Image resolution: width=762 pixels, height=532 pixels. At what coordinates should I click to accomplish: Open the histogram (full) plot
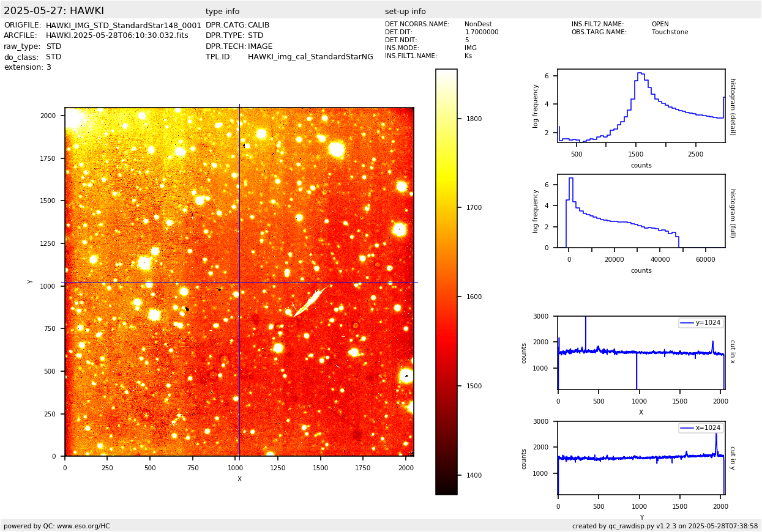641,211
